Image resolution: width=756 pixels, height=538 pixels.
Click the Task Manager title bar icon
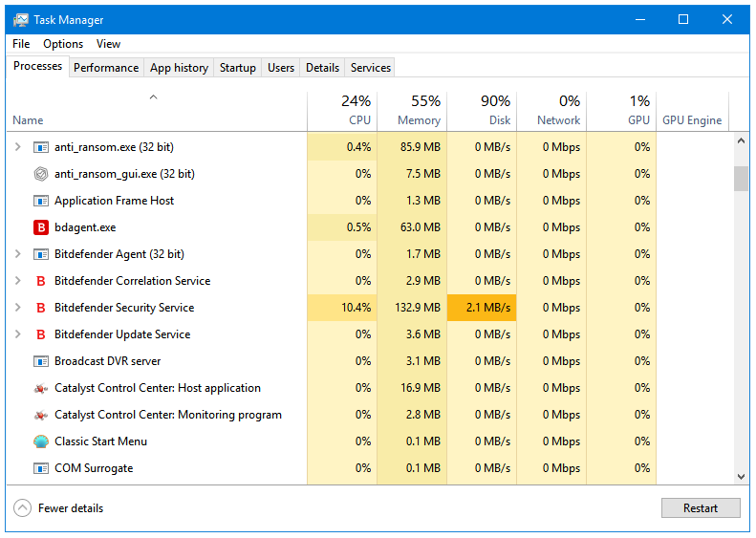point(21,20)
